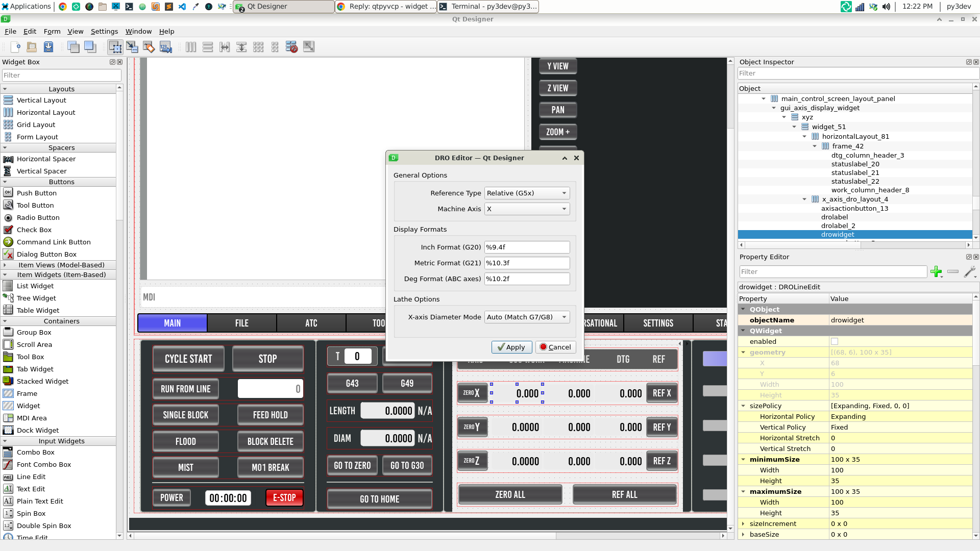This screenshot has width=980, height=551.
Task: Click the E-STOP button on form
Action: [284, 498]
